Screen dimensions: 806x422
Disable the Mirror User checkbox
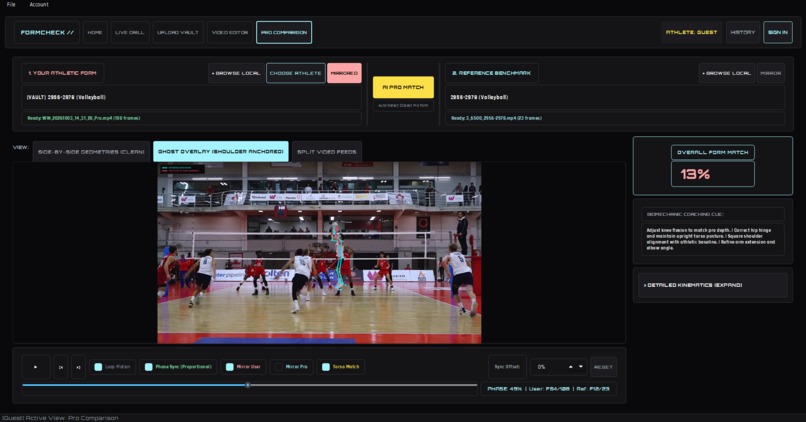tap(230, 367)
